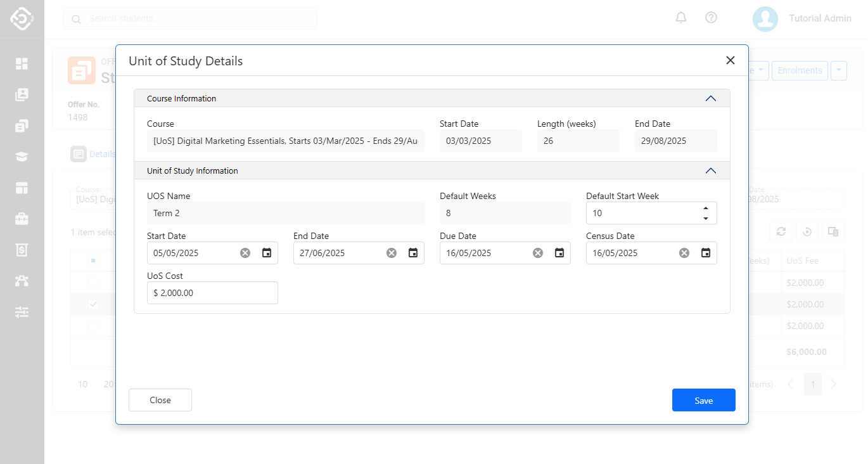Increase the Default Start Week value
The width and height of the screenshot is (868, 464).
(706, 209)
